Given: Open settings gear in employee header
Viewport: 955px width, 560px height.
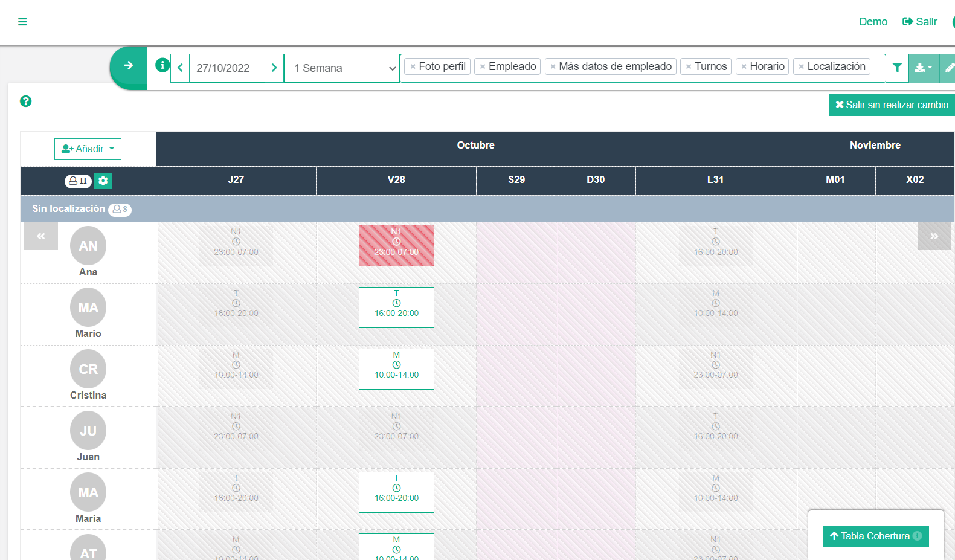Looking at the screenshot, I should pos(103,181).
